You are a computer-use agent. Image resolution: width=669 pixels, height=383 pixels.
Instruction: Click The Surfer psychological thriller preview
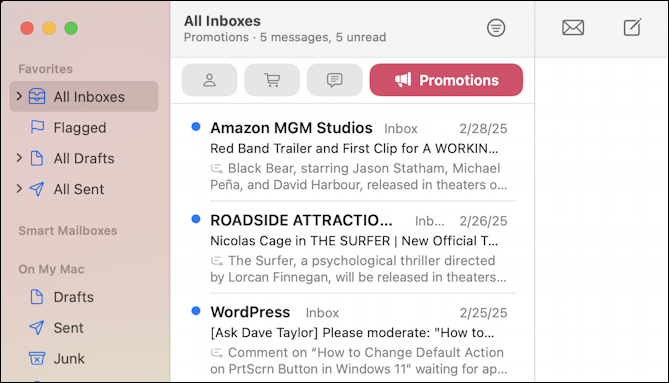[358, 269]
